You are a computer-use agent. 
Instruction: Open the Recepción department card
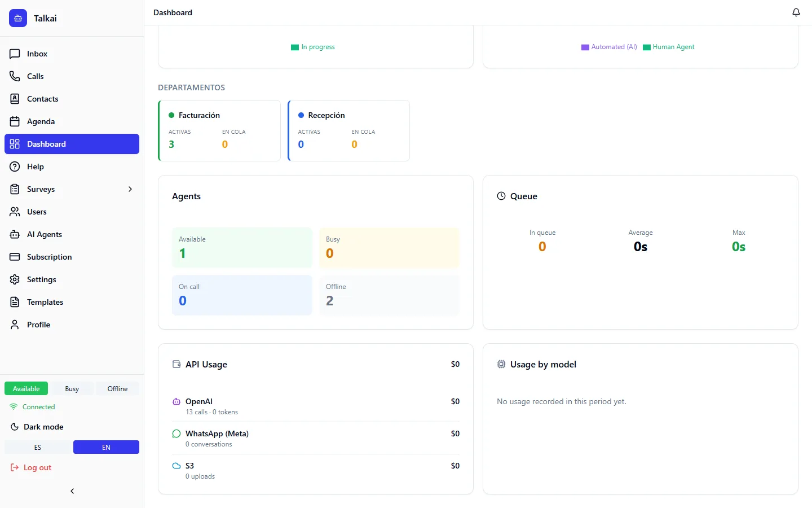point(348,130)
